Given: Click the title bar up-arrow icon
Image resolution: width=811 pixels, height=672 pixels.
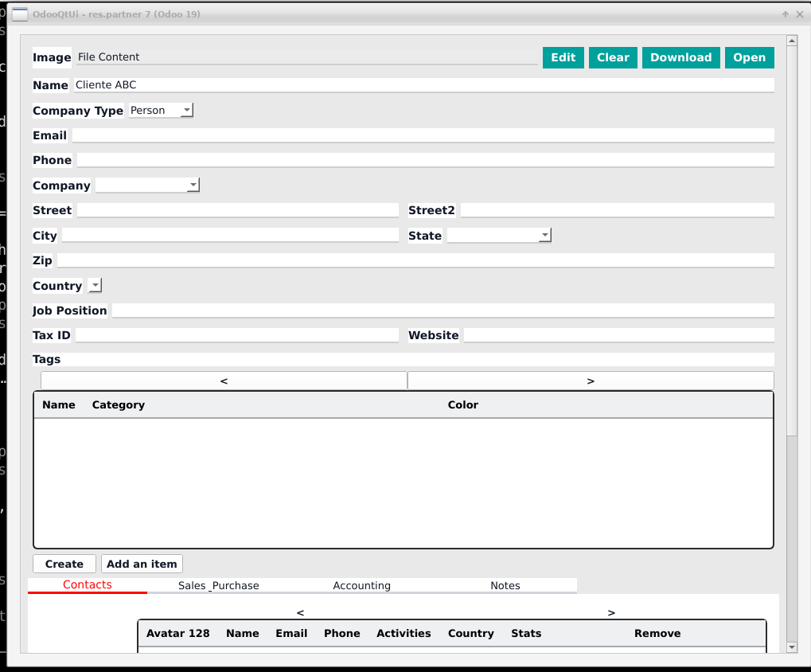Looking at the screenshot, I should pos(786,14).
